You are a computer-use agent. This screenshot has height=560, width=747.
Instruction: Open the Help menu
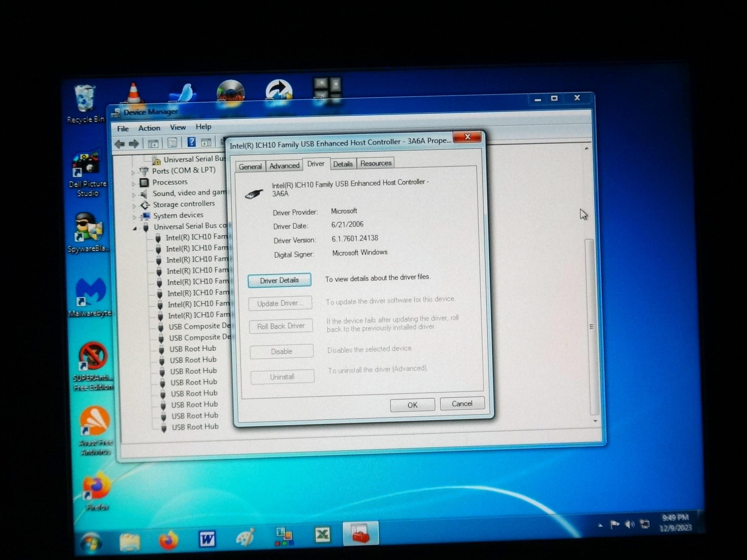click(x=203, y=126)
